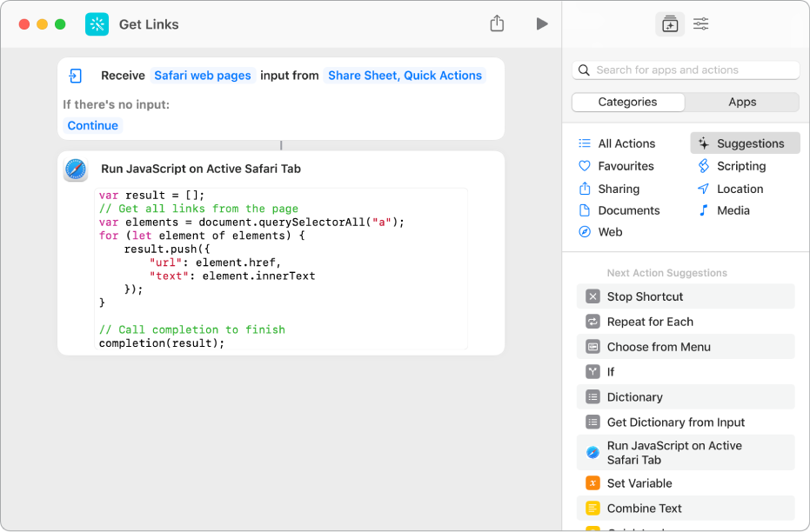Image resolution: width=810 pixels, height=532 pixels.
Task: Run the shortcut with the play button
Action: (542, 24)
